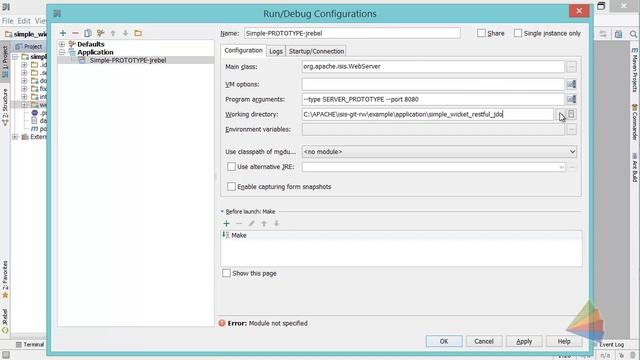640x360 pixels.
Task: Enable capturing form snapshots checkbox
Action: tap(231, 187)
